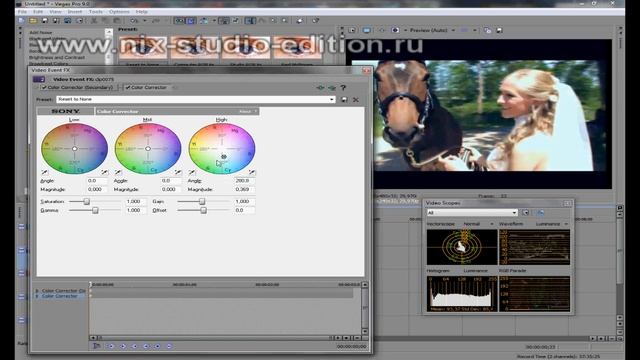The width and height of the screenshot is (640, 360).
Task: Select the Normal Edit tool icon
Action: coord(250,20)
